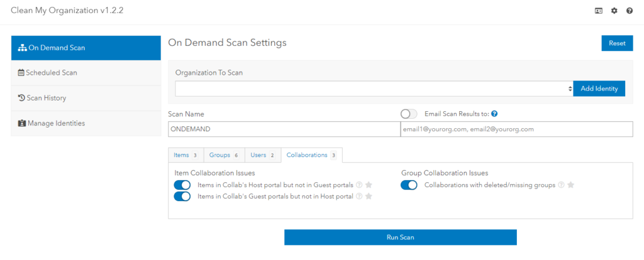644x260 pixels.
Task: Toggle off Collaborations with deleted/missing groups
Action: click(x=409, y=185)
